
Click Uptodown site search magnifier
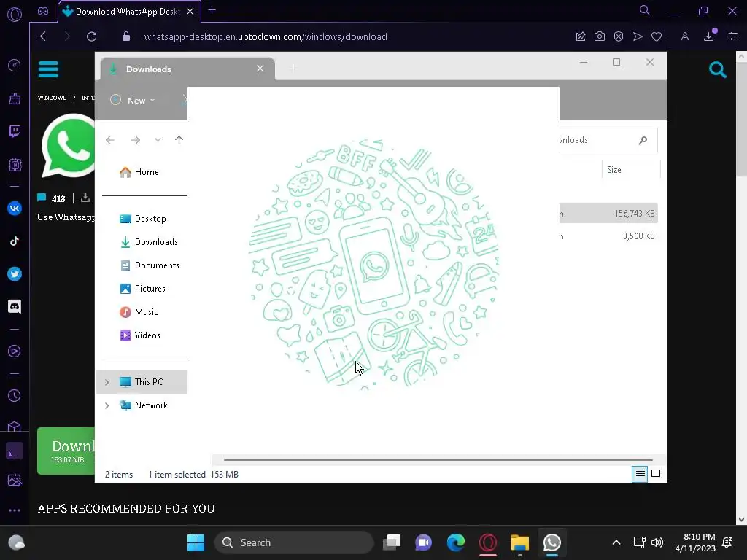718,70
